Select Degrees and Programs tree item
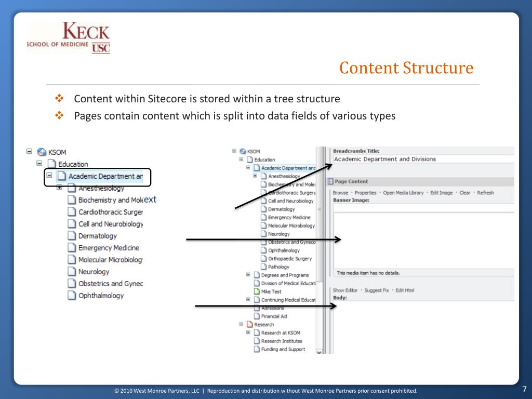Viewport: 532px width, 399px height. [x=285, y=275]
